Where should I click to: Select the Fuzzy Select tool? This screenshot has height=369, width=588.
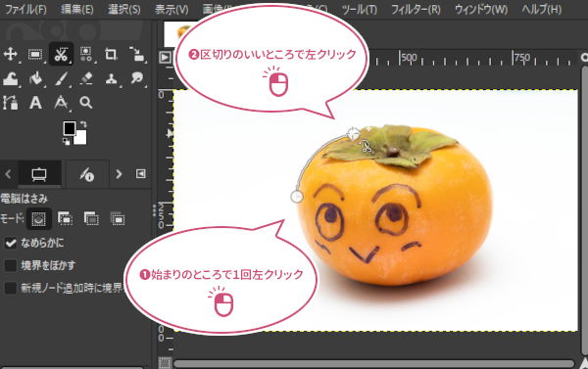[86, 55]
